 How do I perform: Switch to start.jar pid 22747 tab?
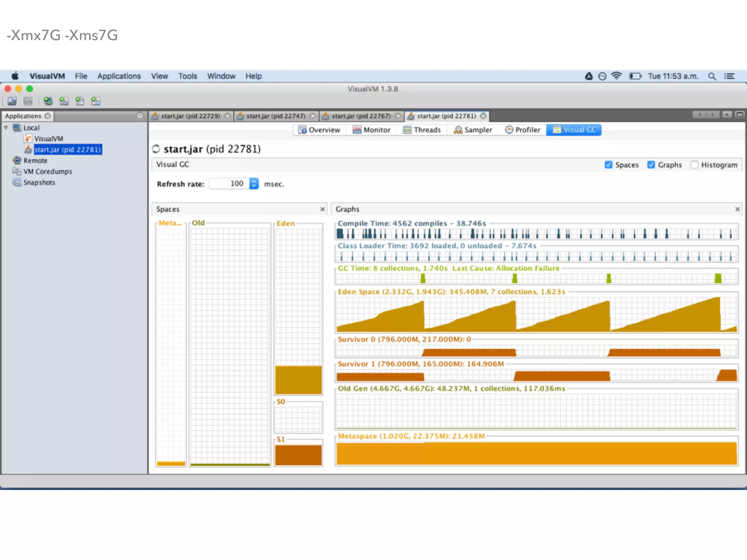click(x=275, y=116)
